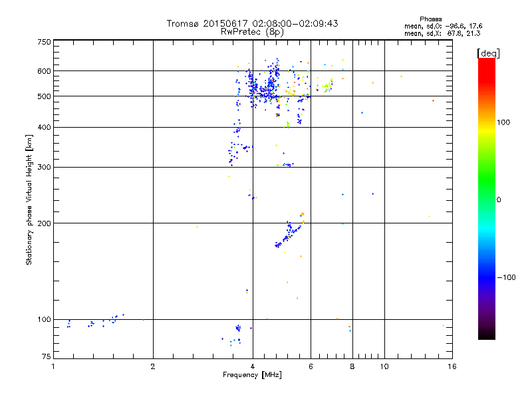Click the x-axis tick label "2"
The width and height of the screenshot is (532, 399).
(x=153, y=366)
